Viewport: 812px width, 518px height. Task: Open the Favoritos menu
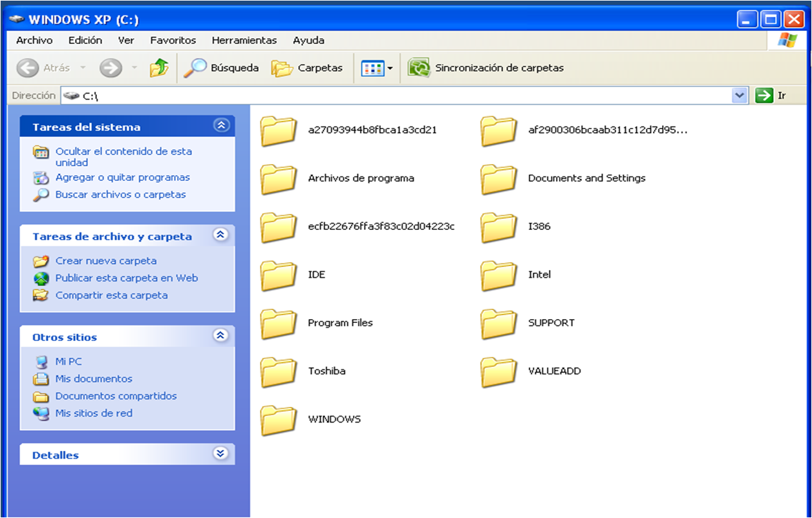point(173,40)
